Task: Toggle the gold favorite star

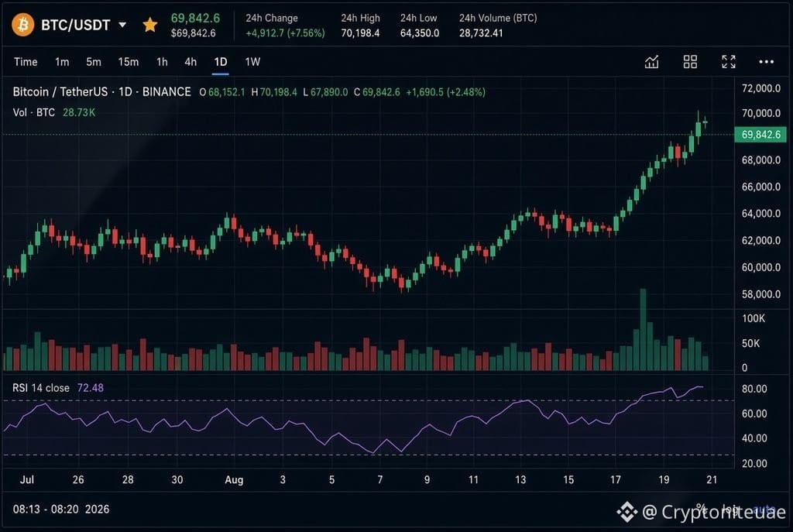Action: (x=149, y=24)
